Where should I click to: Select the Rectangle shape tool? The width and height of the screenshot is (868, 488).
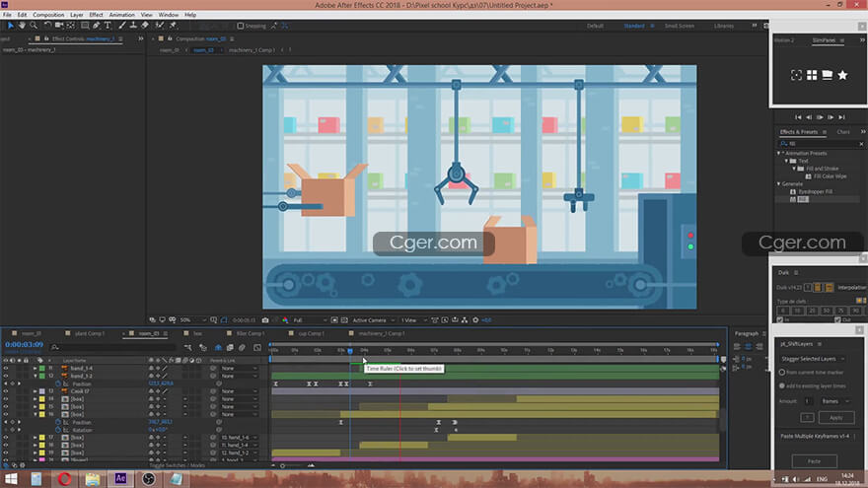(85, 26)
